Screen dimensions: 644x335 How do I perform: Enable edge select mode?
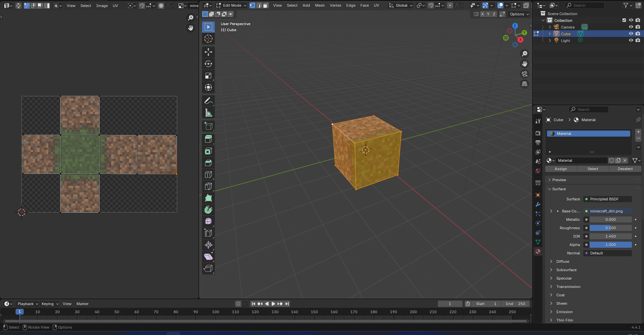[x=259, y=5]
